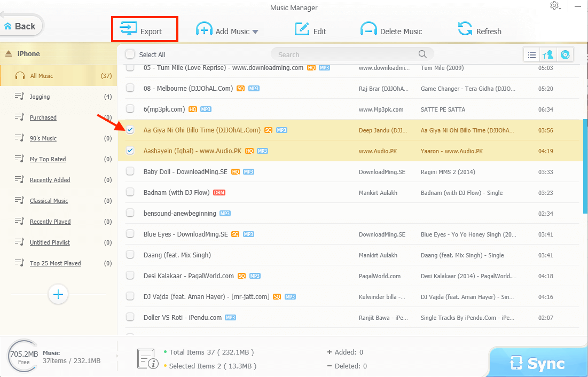
Task: Click the SQ badge on Blue Eyes
Action: (x=235, y=234)
